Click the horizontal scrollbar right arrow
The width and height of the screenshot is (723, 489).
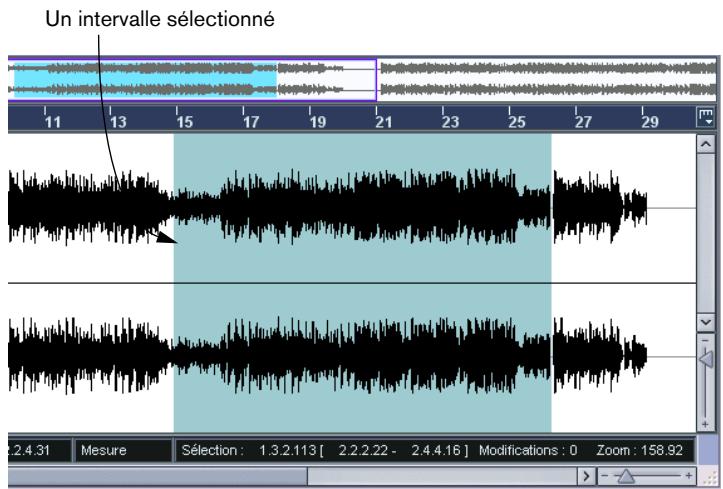pyautogui.click(x=586, y=476)
